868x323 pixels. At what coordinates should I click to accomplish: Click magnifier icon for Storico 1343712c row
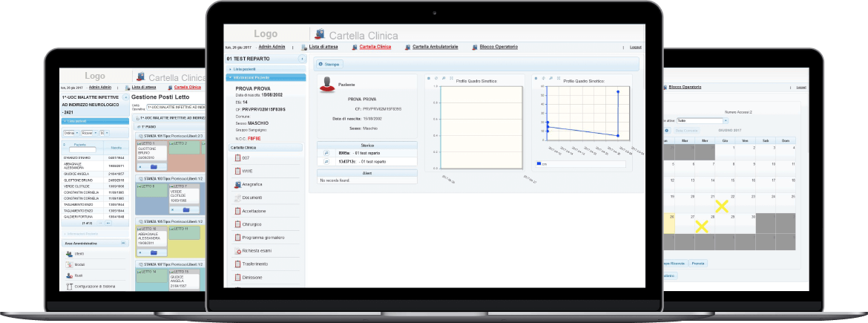point(326,161)
